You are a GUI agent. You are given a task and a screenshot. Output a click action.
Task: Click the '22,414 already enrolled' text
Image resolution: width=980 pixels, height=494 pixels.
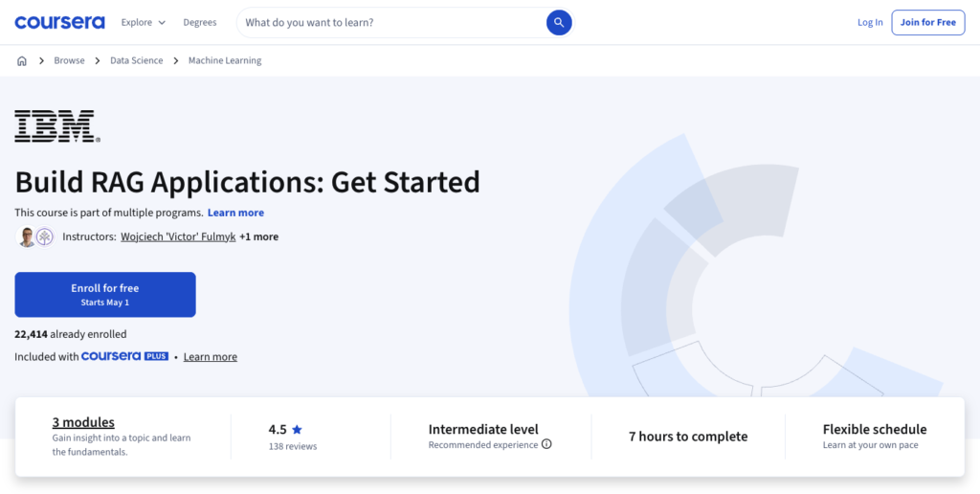click(71, 334)
